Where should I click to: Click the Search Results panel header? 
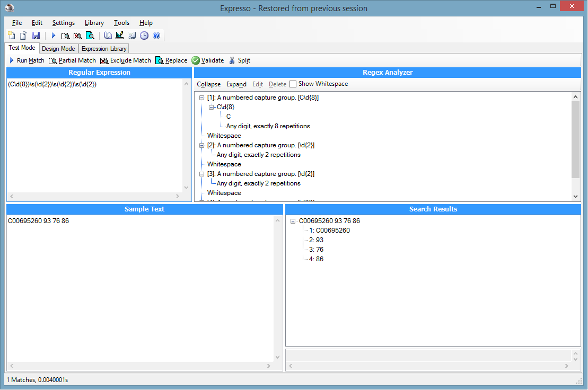coord(433,209)
